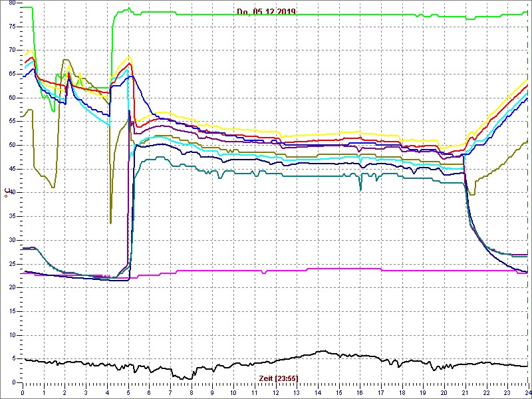Click the temperature axis value 50
This screenshot has width=532, height=399.
[13, 146]
